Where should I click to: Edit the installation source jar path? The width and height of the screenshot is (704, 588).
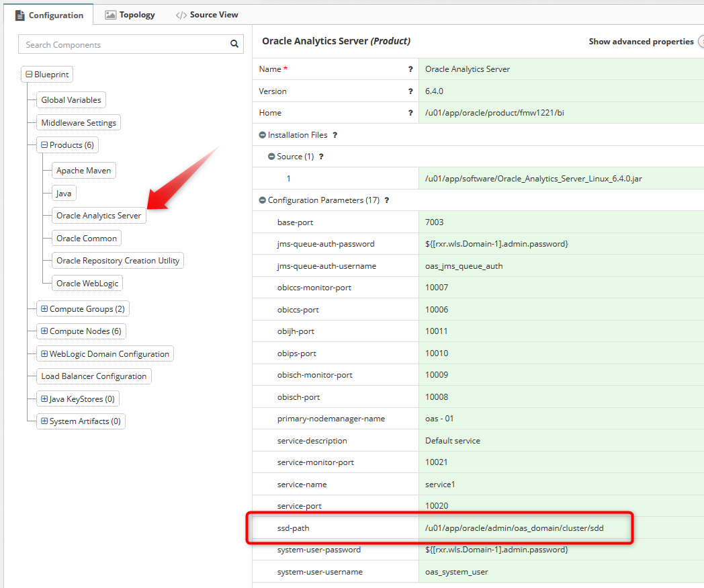click(x=561, y=178)
